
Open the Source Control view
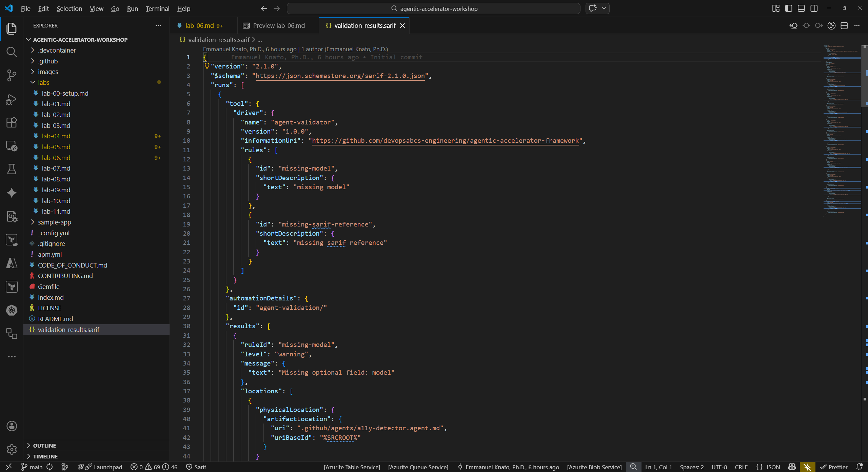pyautogui.click(x=12, y=75)
